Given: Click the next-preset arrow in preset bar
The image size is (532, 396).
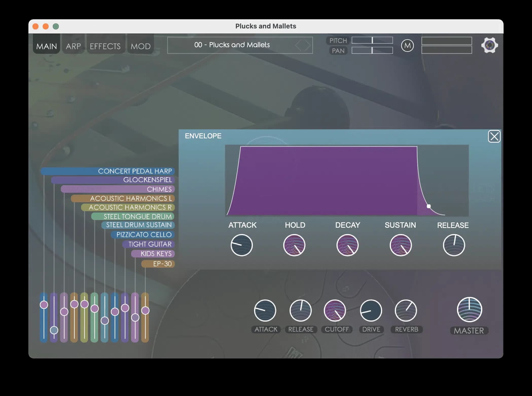Looking at the screenshot, I should coord(308,45).
